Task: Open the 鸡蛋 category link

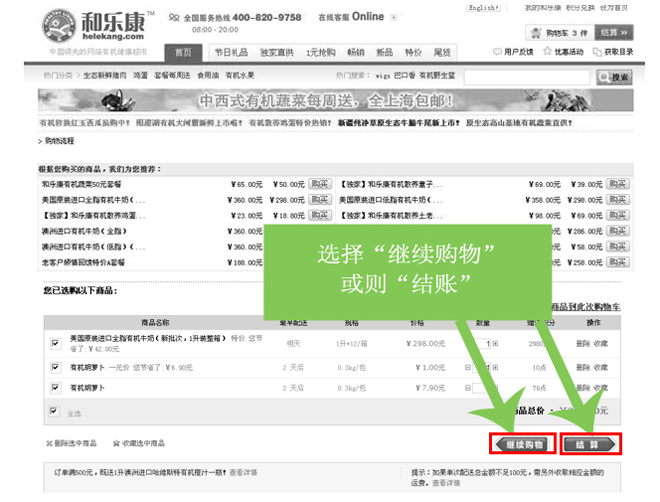Action: pos(141,75)
